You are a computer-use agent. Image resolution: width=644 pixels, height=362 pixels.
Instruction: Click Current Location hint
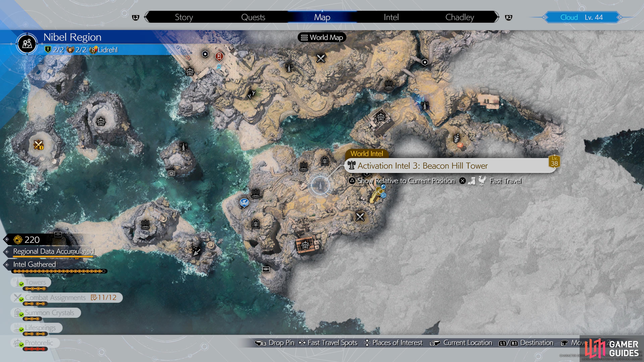click(461, 343)
